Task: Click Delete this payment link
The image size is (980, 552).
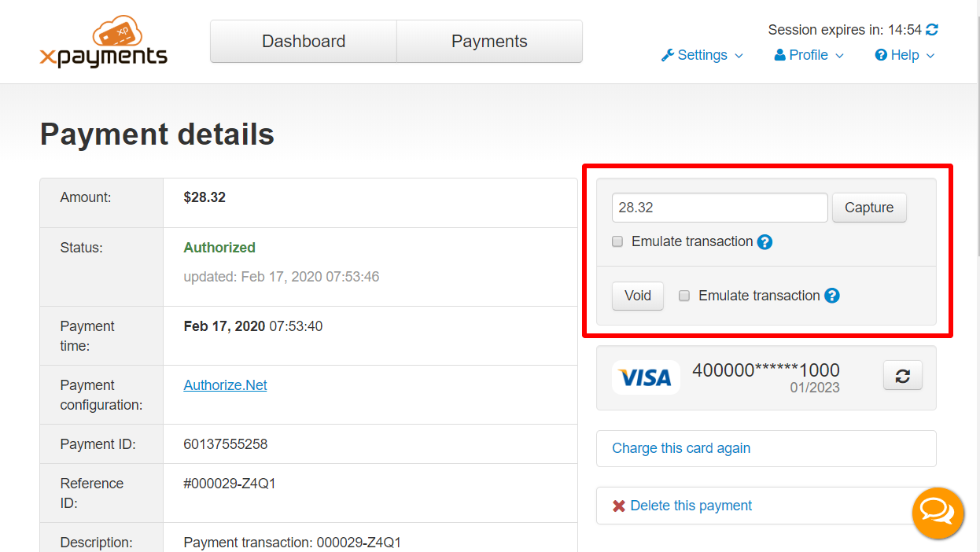Action: (x=691, y=506)
